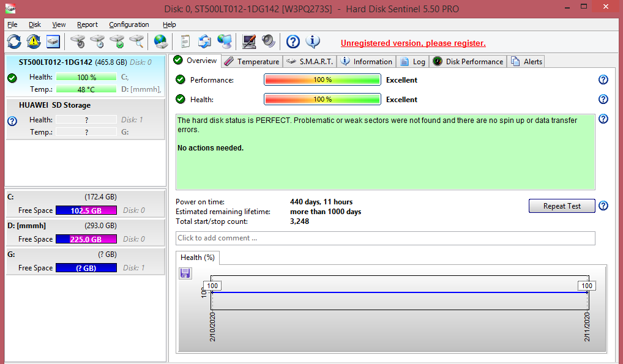Open help via blue question mark toolbar icon

point(293,42)
